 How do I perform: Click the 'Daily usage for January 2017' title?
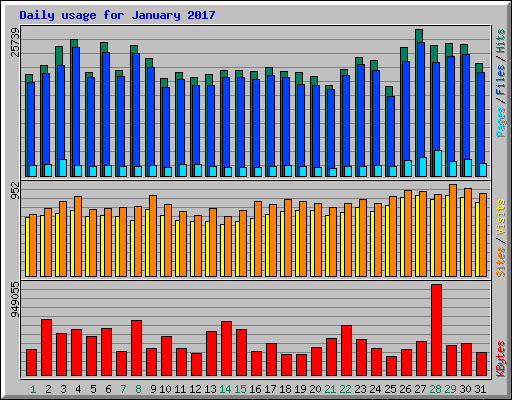[117, 15]
